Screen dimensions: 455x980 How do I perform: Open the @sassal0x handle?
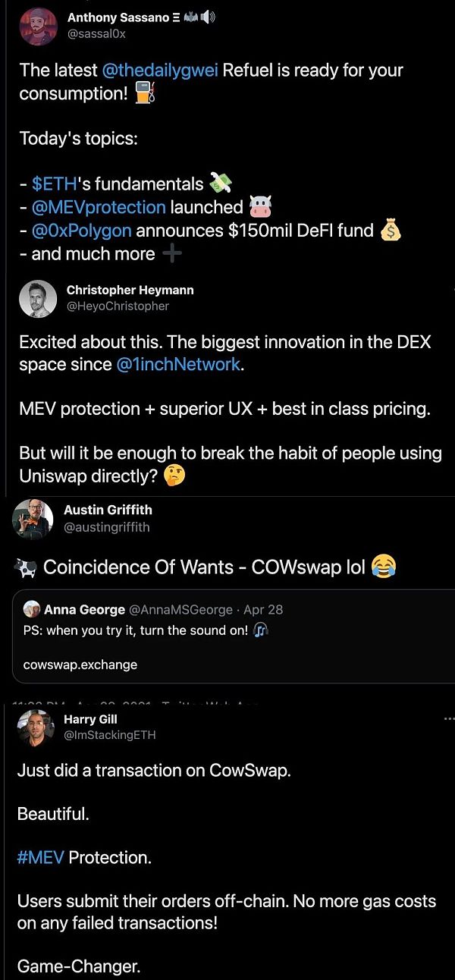[96, 34]
